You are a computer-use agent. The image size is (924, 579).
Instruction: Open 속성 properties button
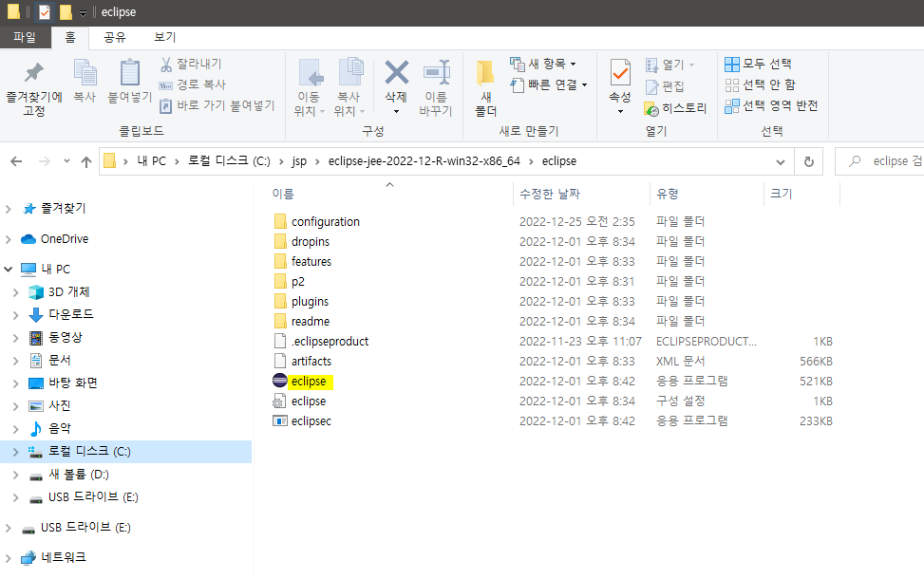click(620, 87)
